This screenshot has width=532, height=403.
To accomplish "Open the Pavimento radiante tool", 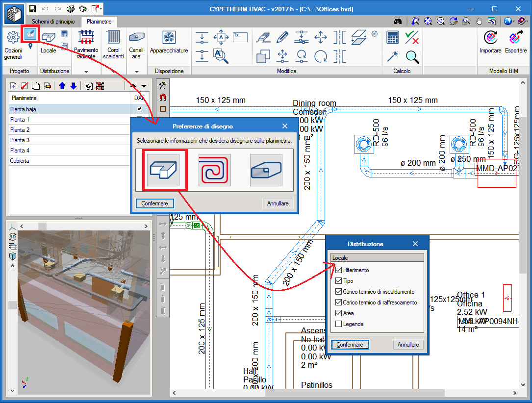I will point(86,44).
